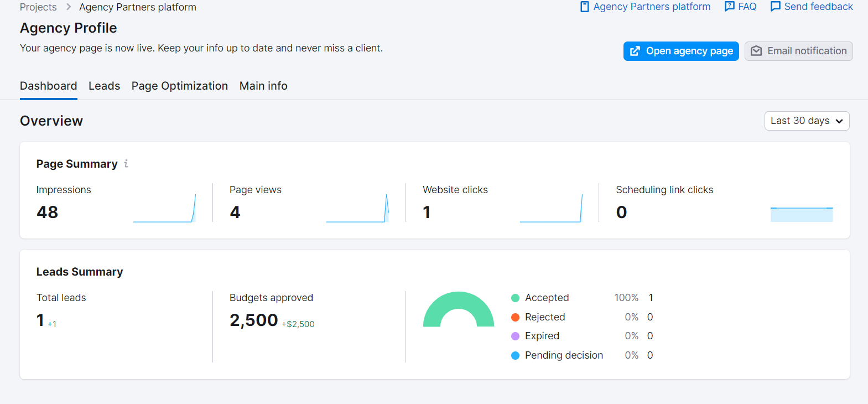The image size is (868, 404).
Task: Open the Page Optimization tab
Action: tap(179, 86)
